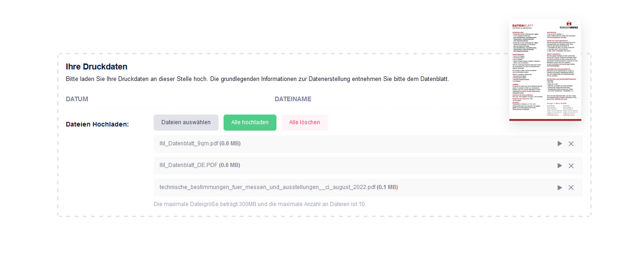Image resolution: width=644 pixels, height=253 pixels.
Task: Click the maximum file size hint text
Action: click(259, 204)
